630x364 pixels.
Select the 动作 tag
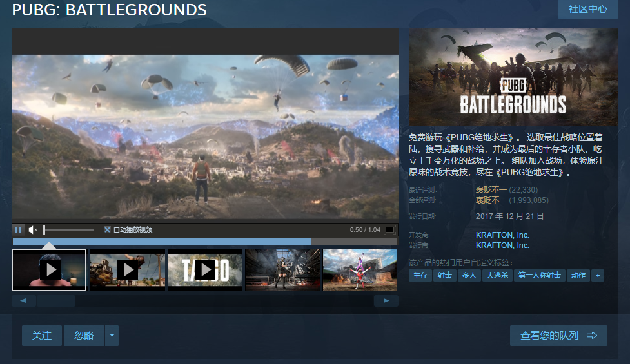pos(578,275)
